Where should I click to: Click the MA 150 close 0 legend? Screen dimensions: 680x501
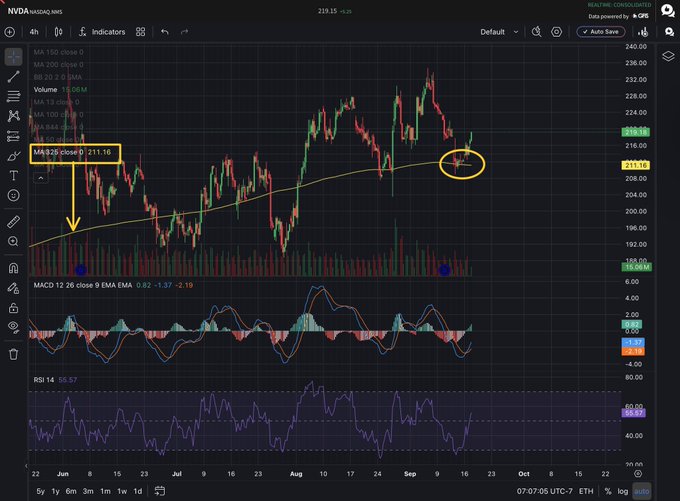coord(58,52)
